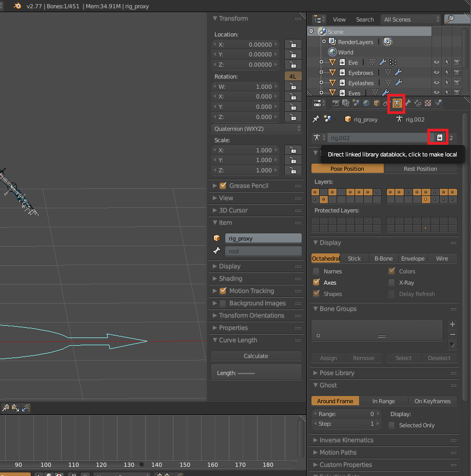Select Wire bone display type
Screen dimensions: 471x476
point(442,259)
